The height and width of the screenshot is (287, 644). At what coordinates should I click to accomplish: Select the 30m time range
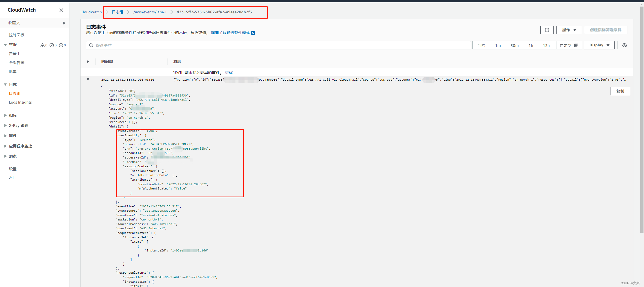(514, 46)
